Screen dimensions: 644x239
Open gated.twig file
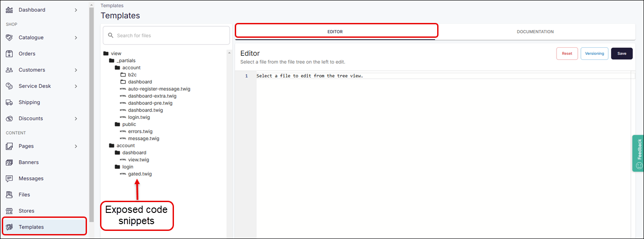[140, 174]
